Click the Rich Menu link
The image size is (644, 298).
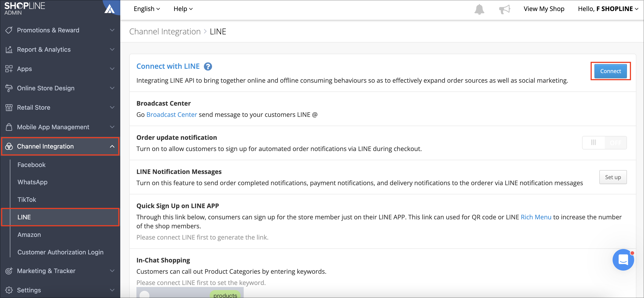tap(536, 217)
